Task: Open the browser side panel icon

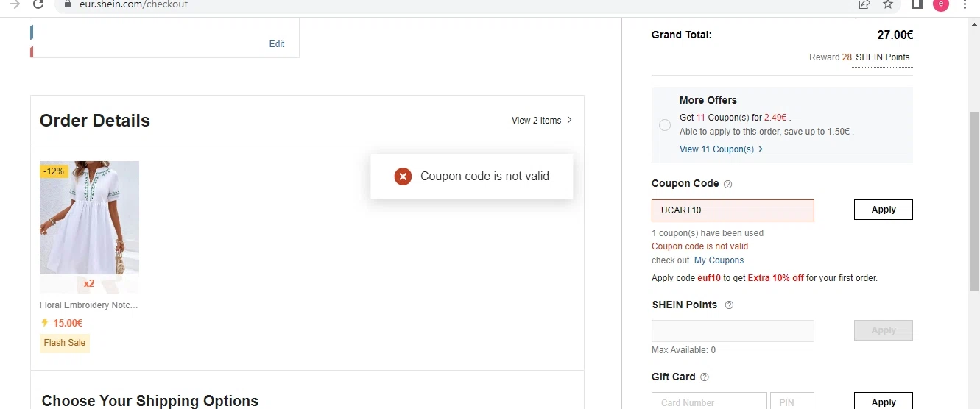Action: point(917,4)
